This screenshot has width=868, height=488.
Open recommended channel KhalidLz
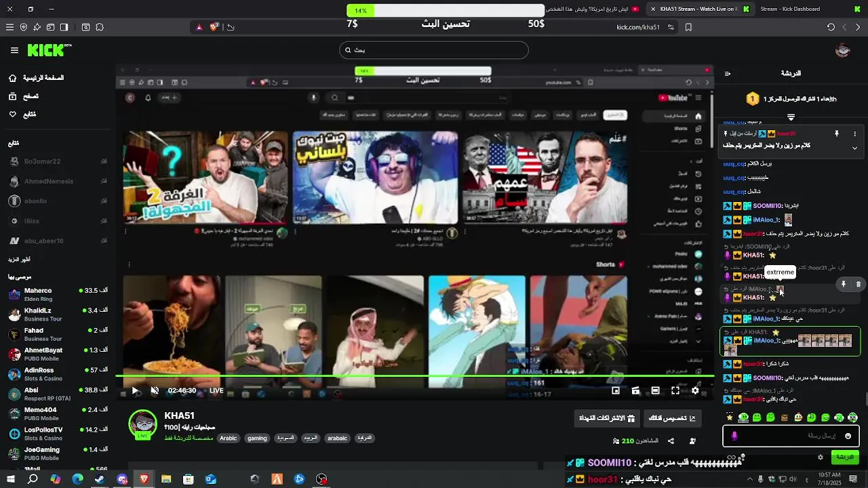coord(58,314)
